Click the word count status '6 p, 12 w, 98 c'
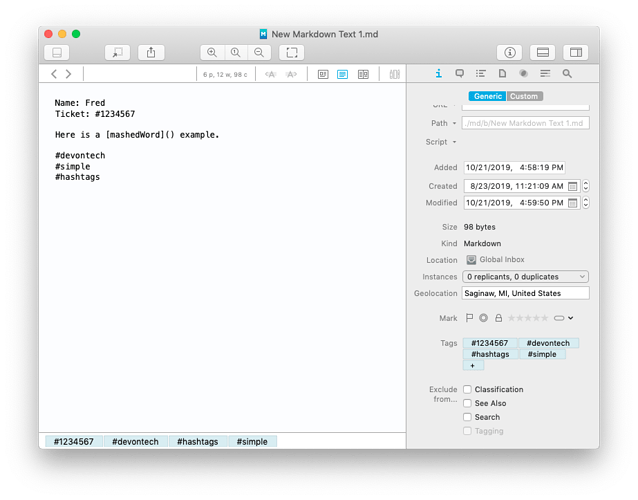 225,75
